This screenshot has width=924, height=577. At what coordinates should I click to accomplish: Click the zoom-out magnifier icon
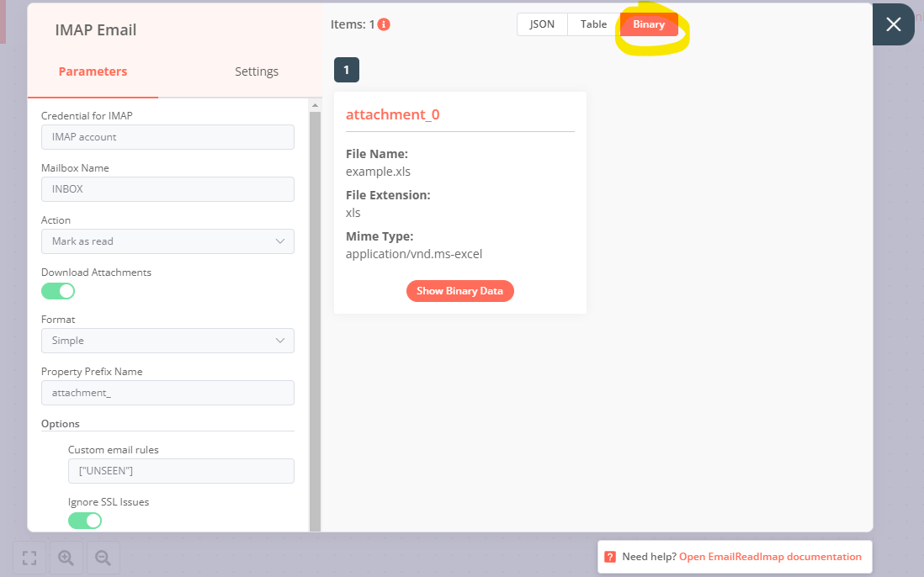coord(103,558)
